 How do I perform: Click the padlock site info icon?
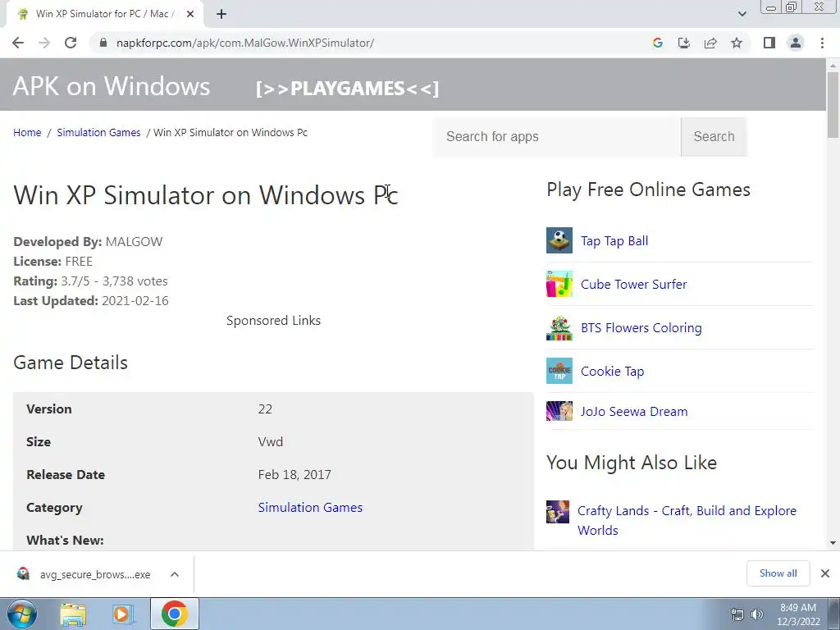coord(103,43)
